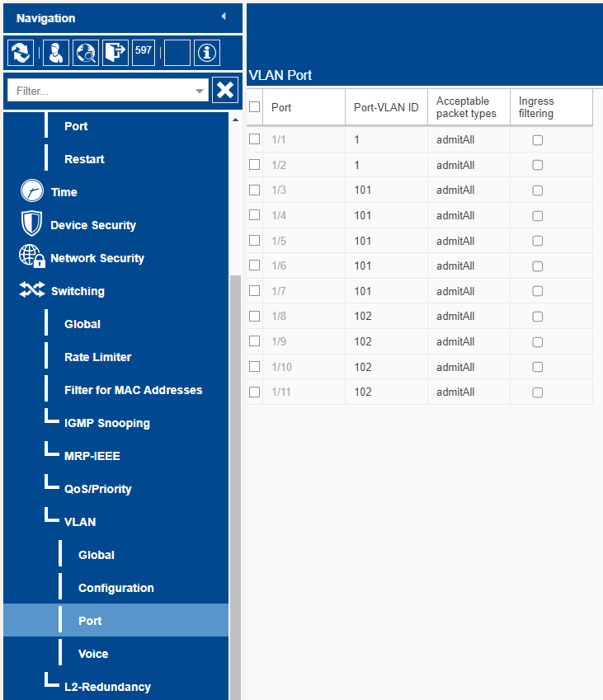The image size is (603, 700).
Task: Select the highlighted VLAN Port item
Action: click(x=116, y=620)
